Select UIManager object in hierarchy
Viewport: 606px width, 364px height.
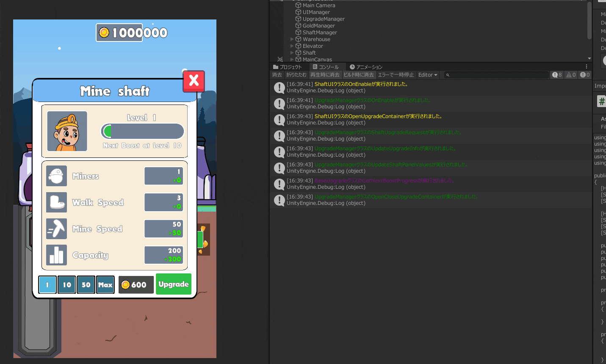tap(316, 12)
